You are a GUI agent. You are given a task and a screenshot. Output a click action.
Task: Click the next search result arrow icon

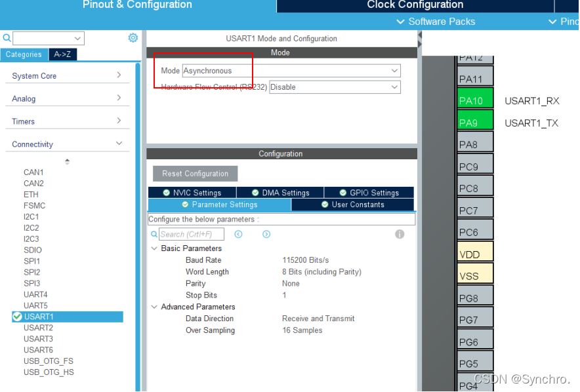coord(266,234)
